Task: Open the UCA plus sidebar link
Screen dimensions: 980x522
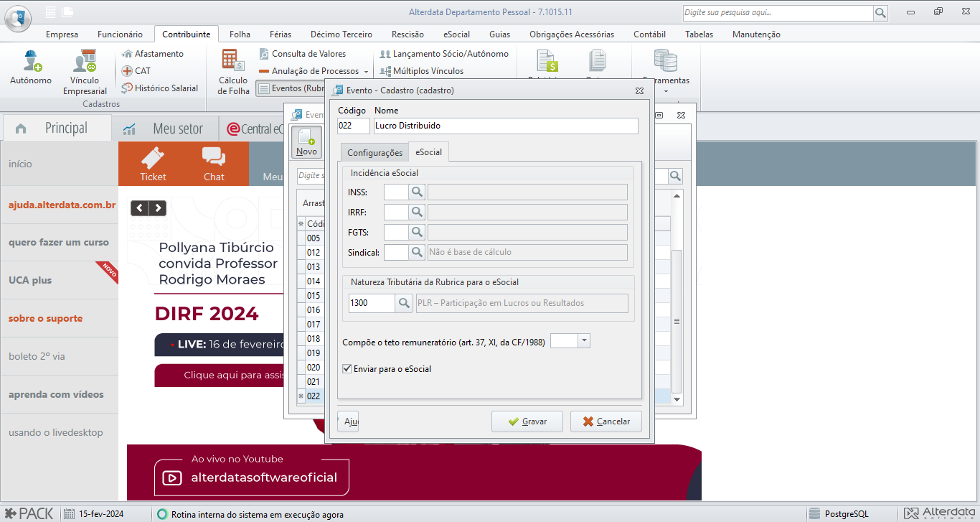Action: tap(30, 280)
